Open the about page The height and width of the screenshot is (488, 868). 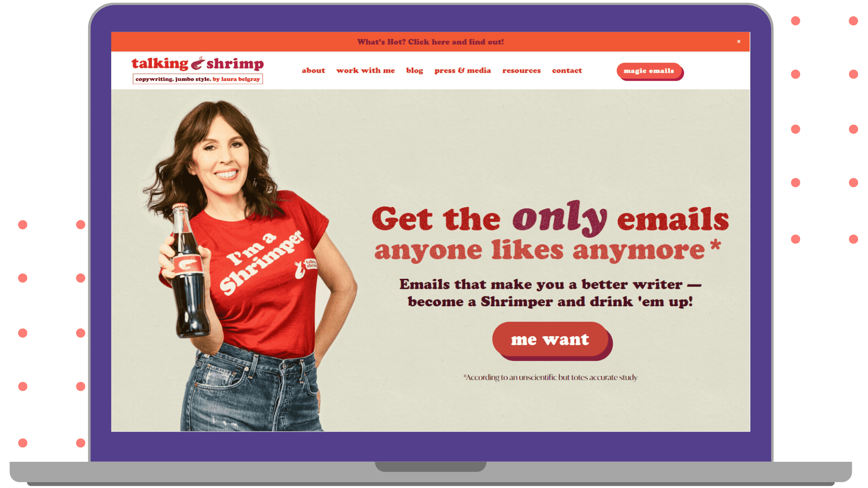[313, 70]
